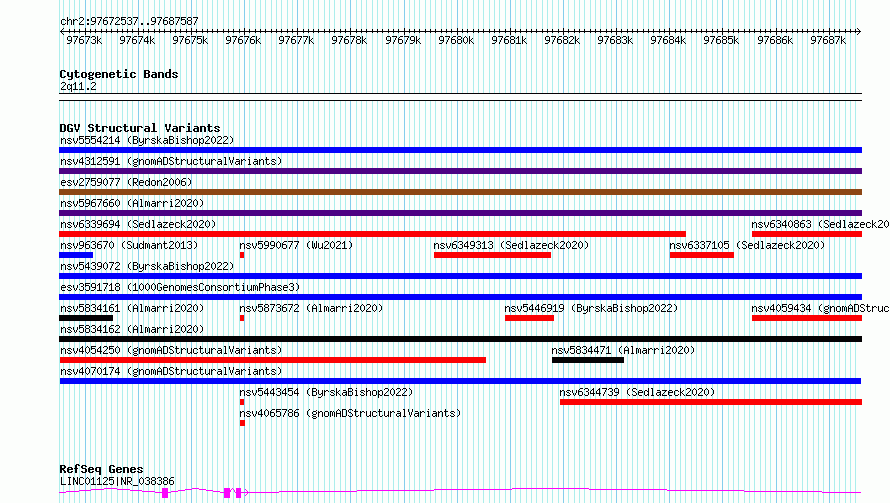Click the nsv6339694 Sedlazeck2020 red bar
This screenshot has width=890, height=503.
(x=372, y=234)
